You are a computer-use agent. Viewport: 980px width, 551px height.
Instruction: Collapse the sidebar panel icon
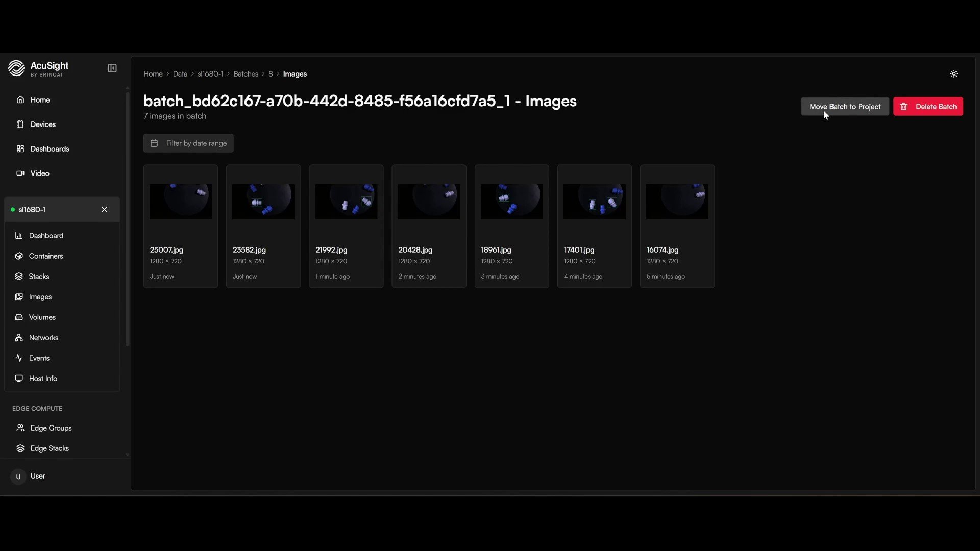112,68
